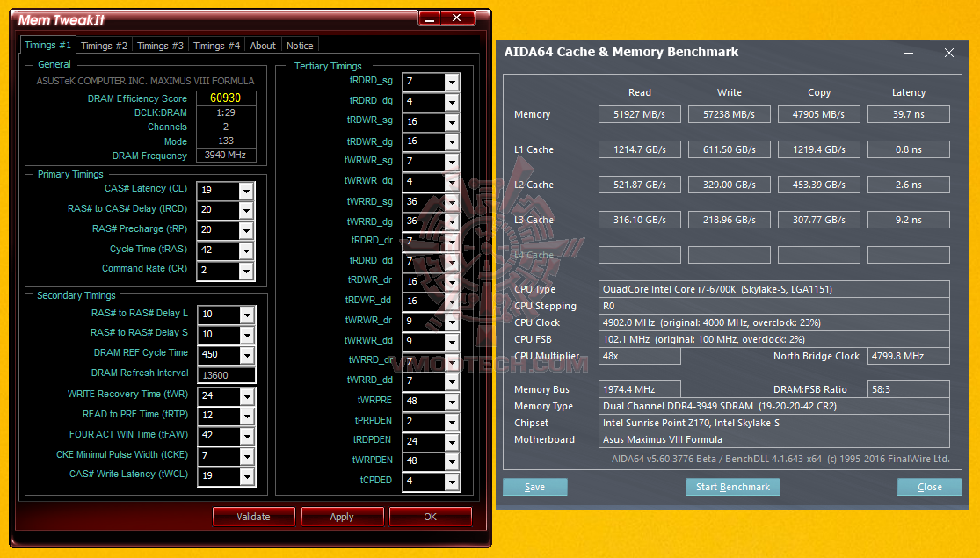Expand tRDPDEN dropdown

[x=452, y=441]
